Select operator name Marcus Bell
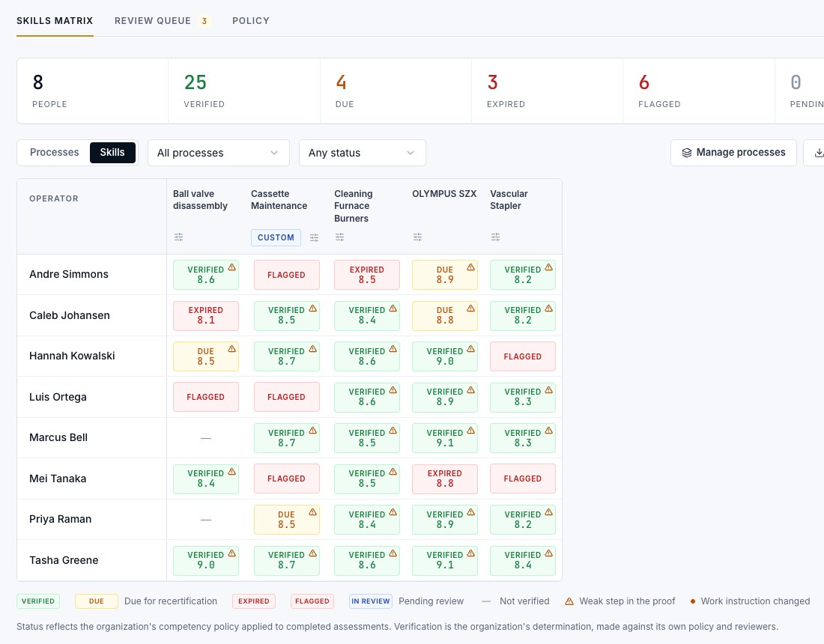 pos(58,437)
